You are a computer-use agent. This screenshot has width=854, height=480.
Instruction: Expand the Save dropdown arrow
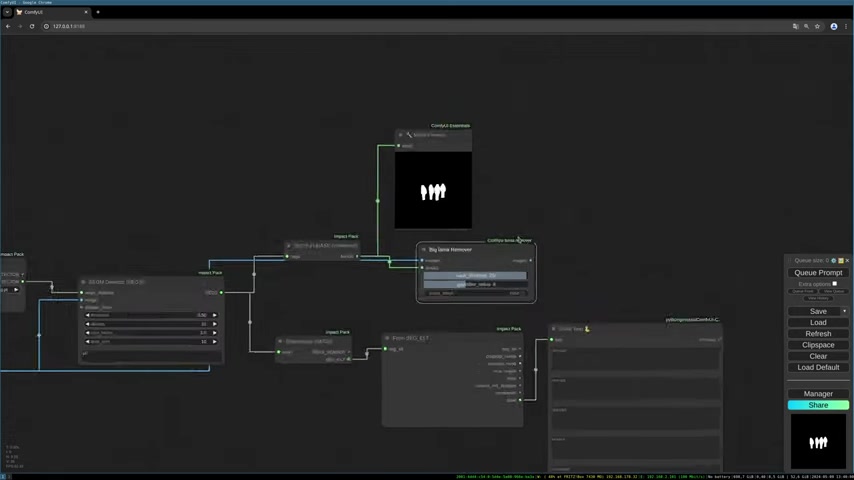coord(845,311)
